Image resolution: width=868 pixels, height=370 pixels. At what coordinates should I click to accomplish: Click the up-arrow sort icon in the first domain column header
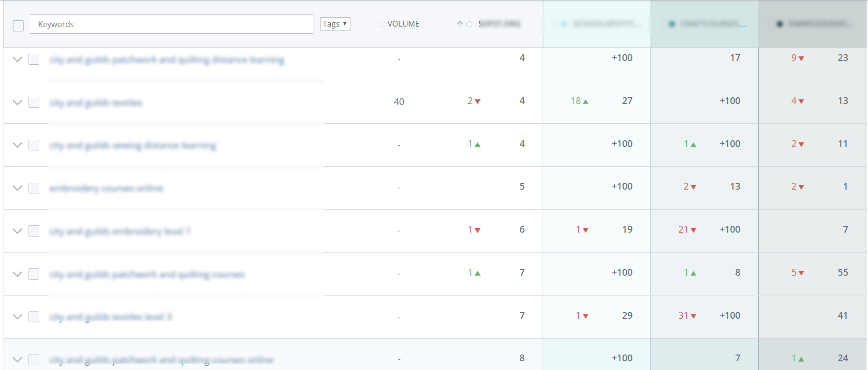(x=459, y=24)
